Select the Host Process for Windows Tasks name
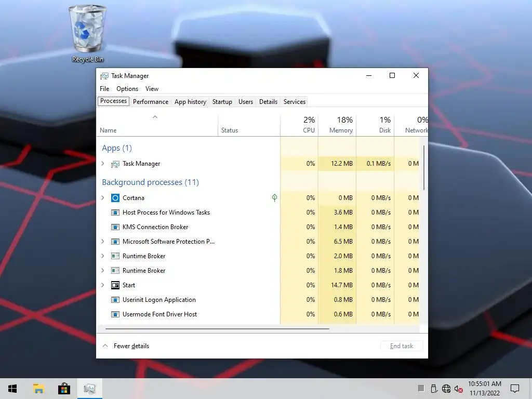Viewport: 532px width, 399px height. pos(166,212)
